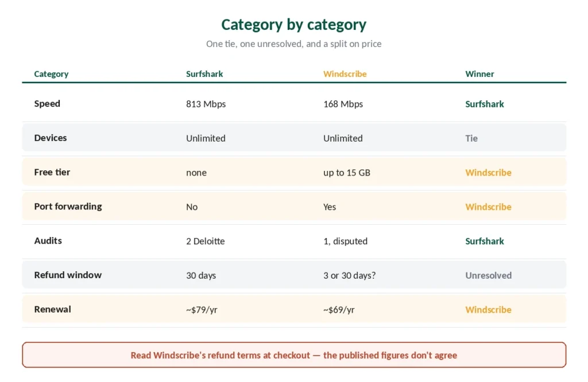
Task: Click the Surfshark winner in Speed row
Action: point(485,104)
